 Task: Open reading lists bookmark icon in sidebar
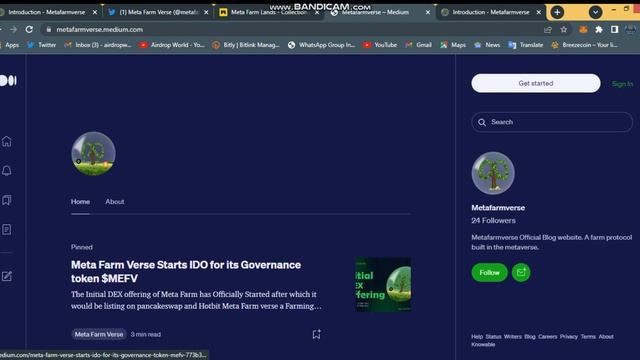[x=7, y=200]
